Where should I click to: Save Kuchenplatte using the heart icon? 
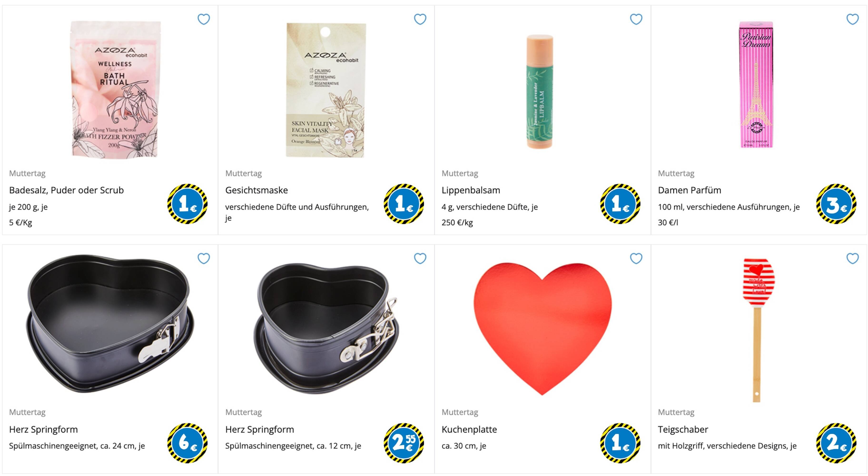[x=636, y=258]
